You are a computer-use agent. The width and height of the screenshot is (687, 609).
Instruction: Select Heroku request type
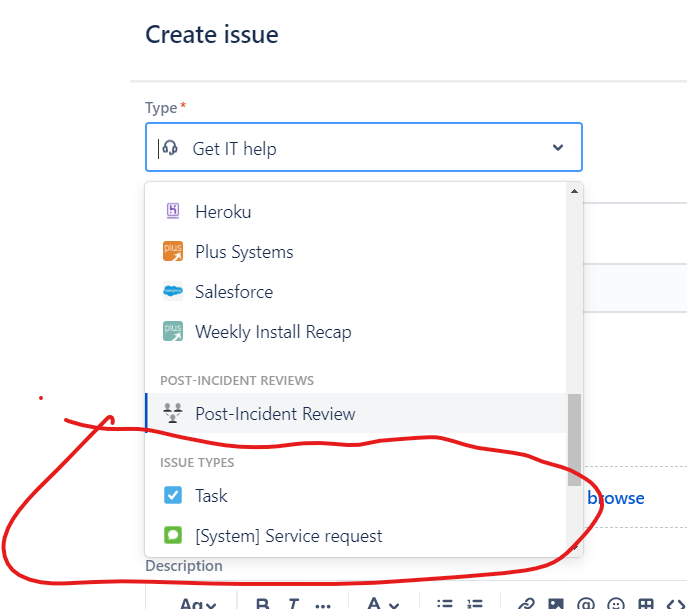pos(356,212)
